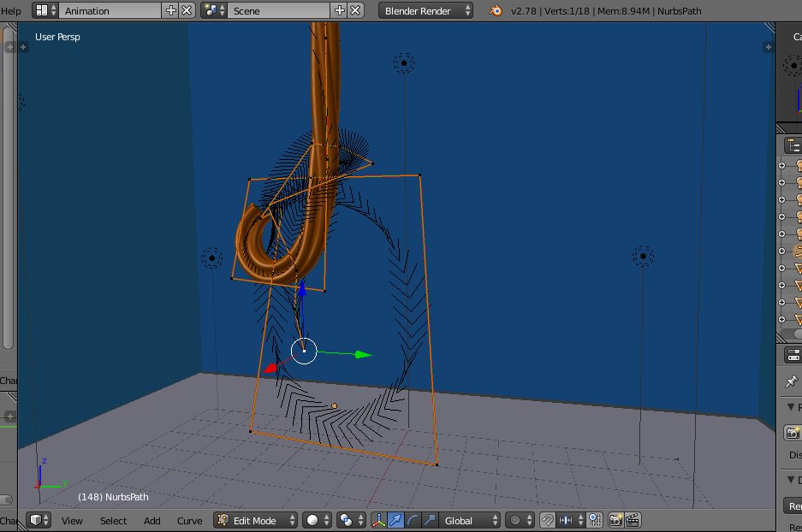The height and width of the screenshot is (532, 802).
Task: Toggle the pin icon in properties editor
Action: click(x=791, y=381)
